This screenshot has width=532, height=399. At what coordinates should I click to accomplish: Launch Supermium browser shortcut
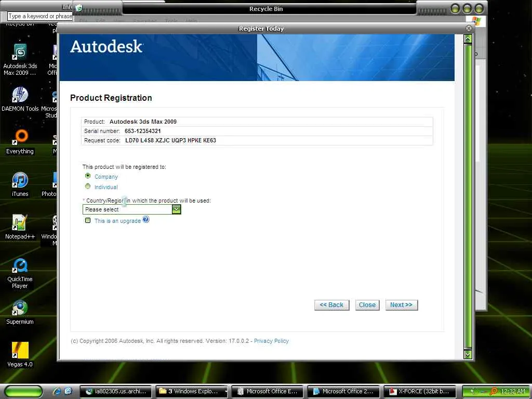pyautogui.click(x=20, y=312)
